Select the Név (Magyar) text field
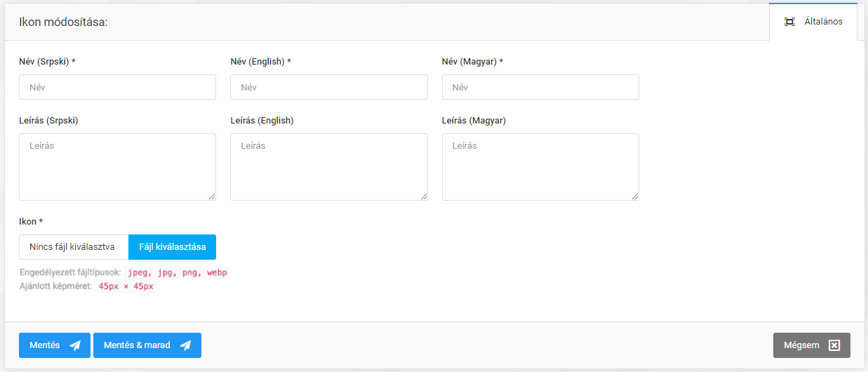This screenshot has height=372, width=868. coord(540,87)
